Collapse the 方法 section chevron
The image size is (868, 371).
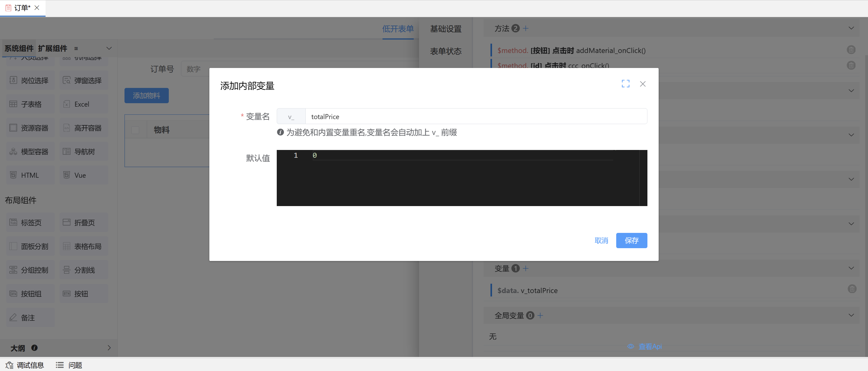point(851,28)
